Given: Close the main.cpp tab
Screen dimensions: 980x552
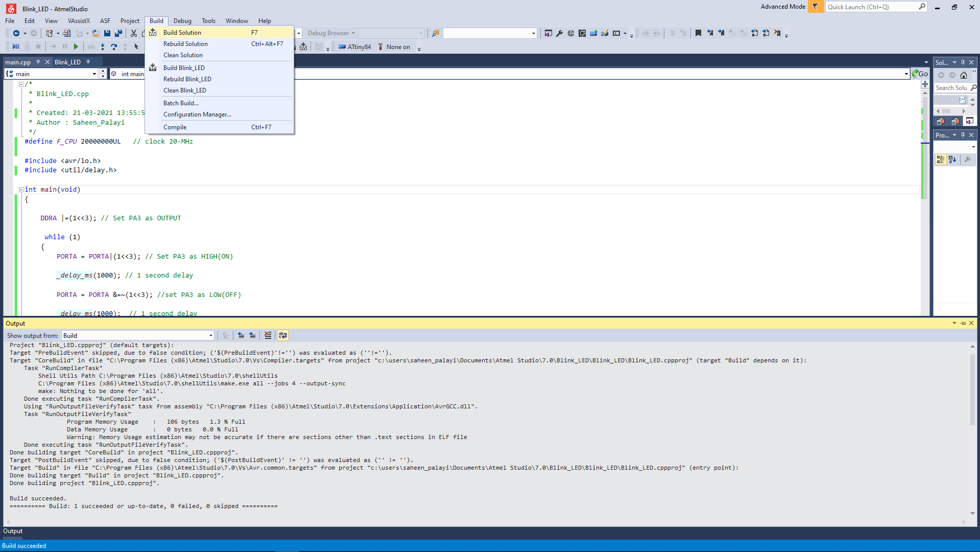Looking at the screenshot, I should coord(47,62).
